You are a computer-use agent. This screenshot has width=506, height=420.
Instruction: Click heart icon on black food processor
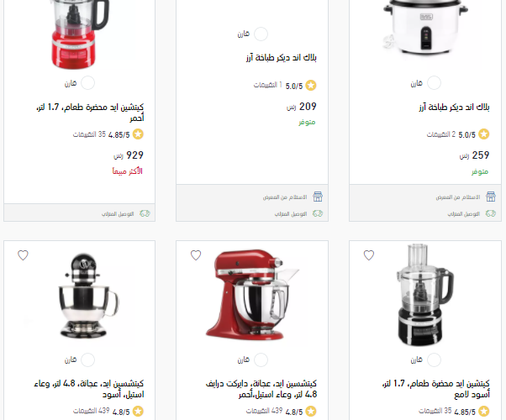(369, 255)
